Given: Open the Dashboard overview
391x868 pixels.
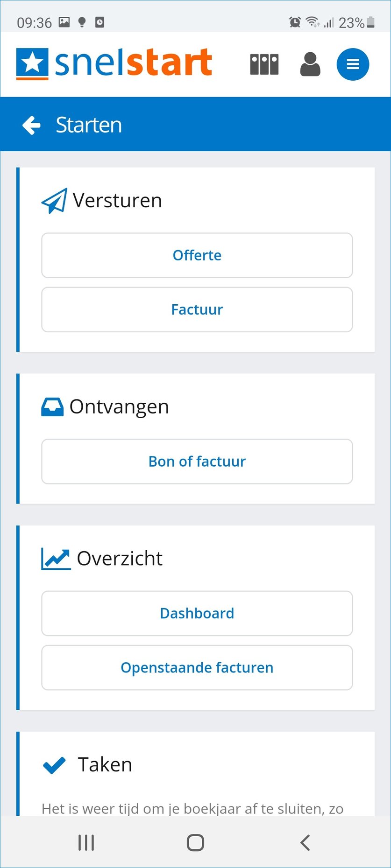Looking at the screenshot, I should click(197, 613).
